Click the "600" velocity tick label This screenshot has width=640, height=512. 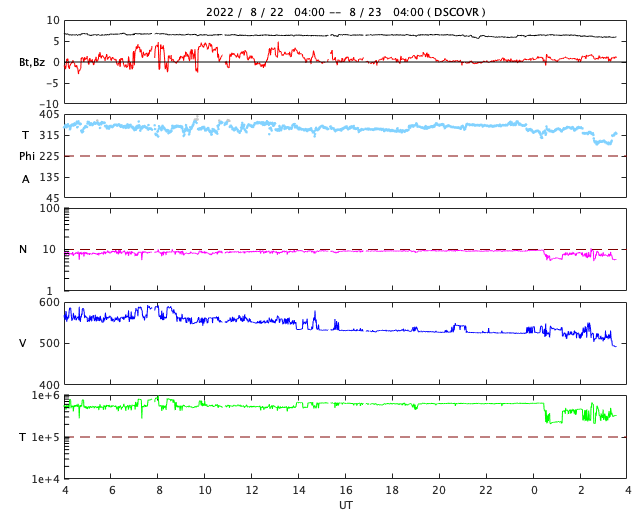(x=49, y=303)
